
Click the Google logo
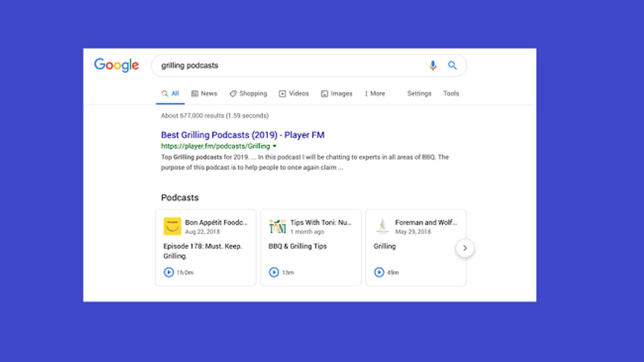(x=116, y=65)
